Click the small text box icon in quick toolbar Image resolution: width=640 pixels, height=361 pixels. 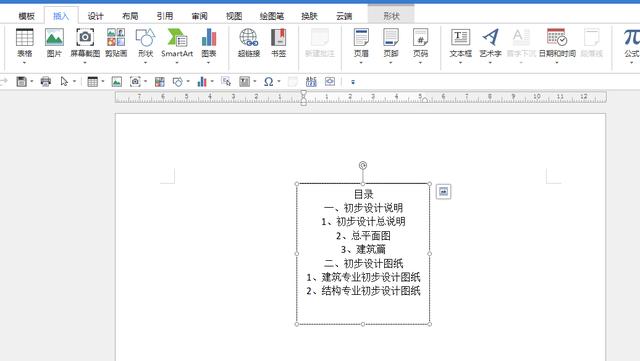click(x=244, y=82)
